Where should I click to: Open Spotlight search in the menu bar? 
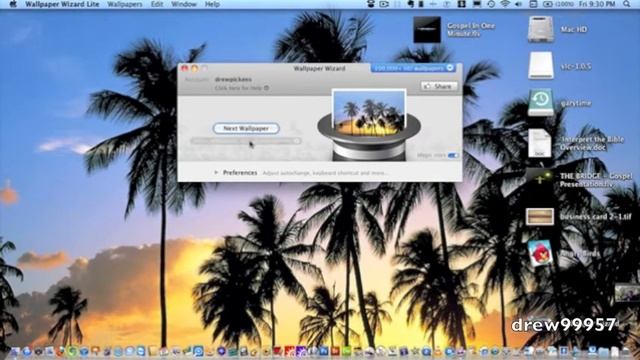pos(627,4)
